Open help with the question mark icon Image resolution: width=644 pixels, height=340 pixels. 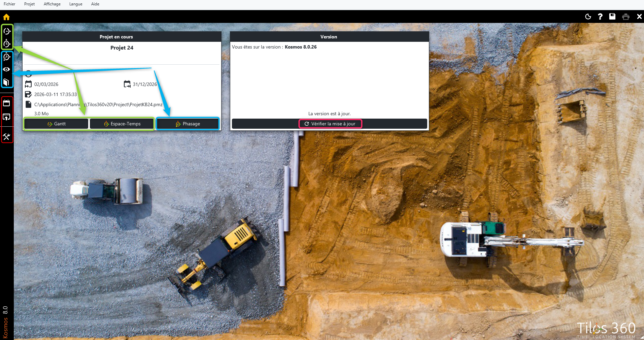pos(600,17)
